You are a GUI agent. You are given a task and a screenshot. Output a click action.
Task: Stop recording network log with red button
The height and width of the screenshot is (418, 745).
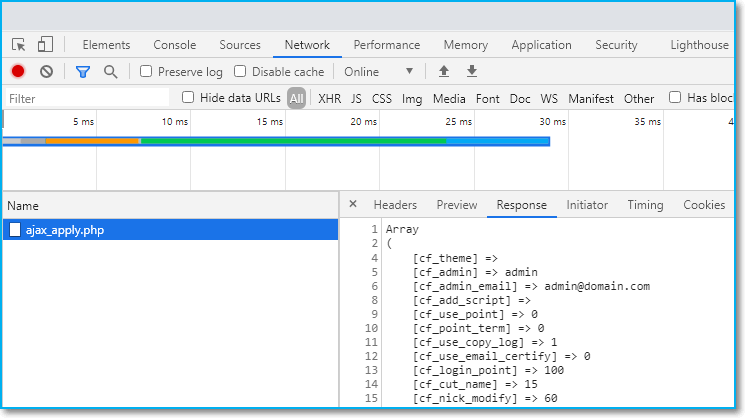(x=18, y=72)
